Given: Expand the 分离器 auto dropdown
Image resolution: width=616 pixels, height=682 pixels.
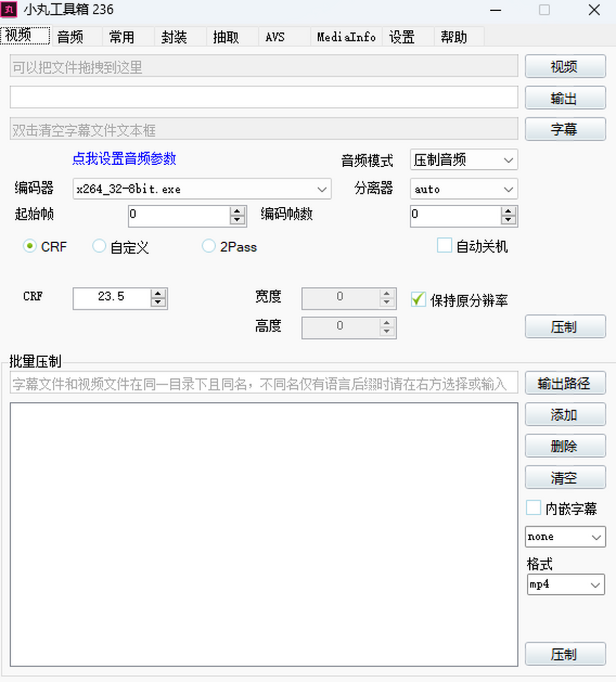Looking at the screenshot, I should (464, 189).
